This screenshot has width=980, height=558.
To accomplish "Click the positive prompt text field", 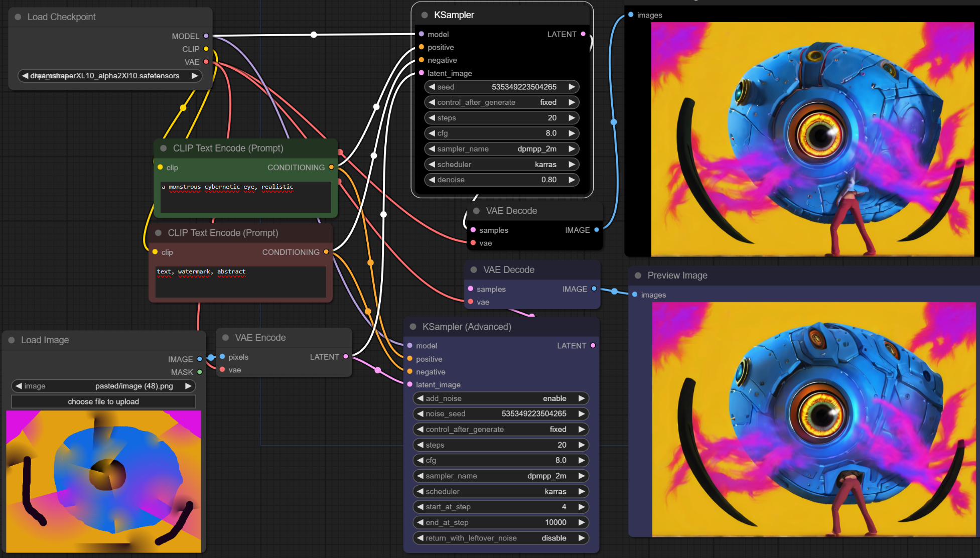I will click(x=245, y=197).
